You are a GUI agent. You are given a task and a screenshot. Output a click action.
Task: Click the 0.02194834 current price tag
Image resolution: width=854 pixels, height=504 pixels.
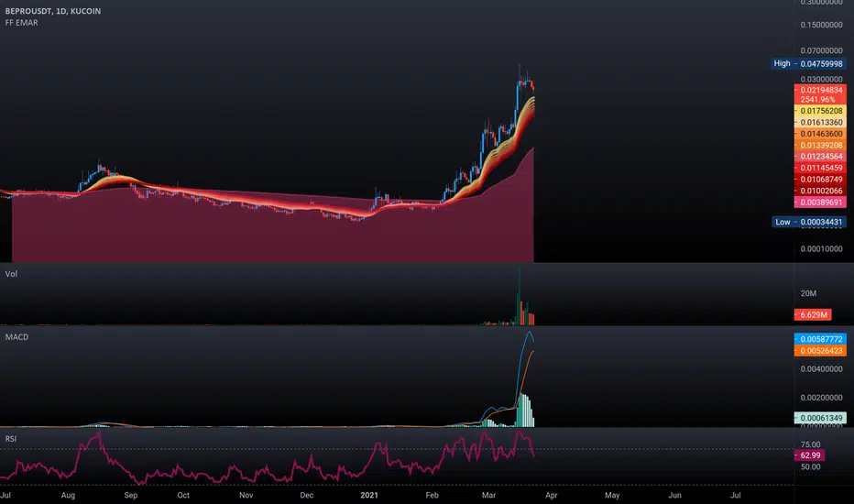pyautogui.click(x=820, y=90)
